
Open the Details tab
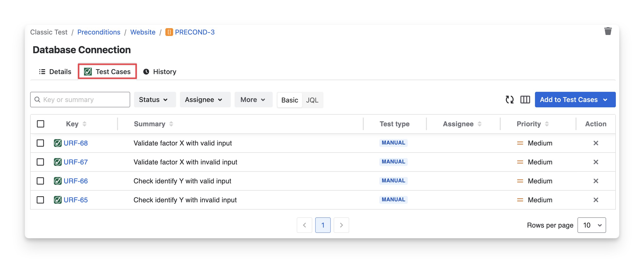click(x=55, y=72)
